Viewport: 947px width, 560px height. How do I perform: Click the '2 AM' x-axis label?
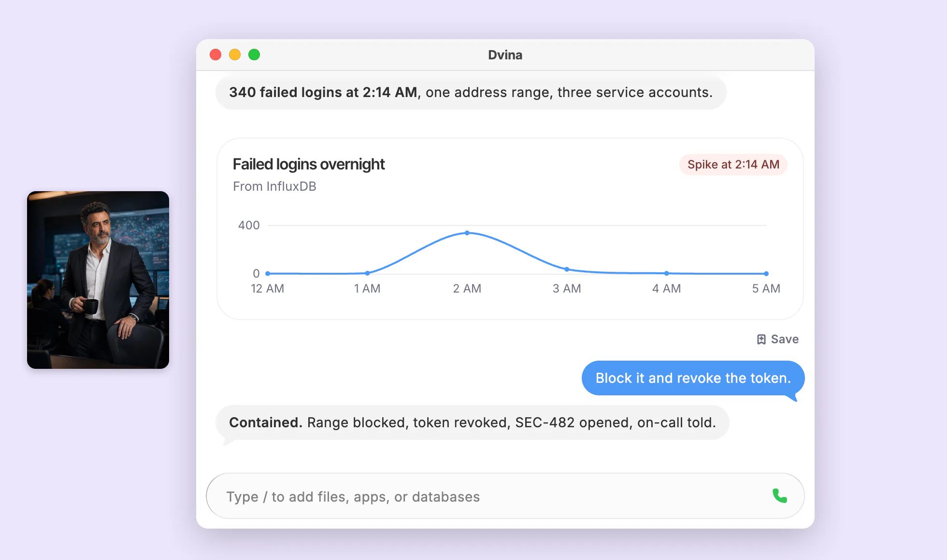coord(467,289)
